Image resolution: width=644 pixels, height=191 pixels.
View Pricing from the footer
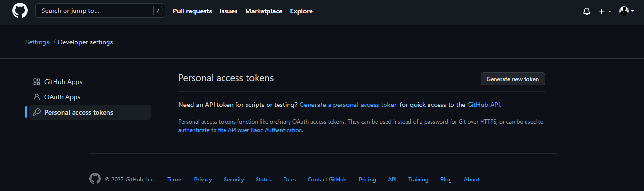pos(367,180)
